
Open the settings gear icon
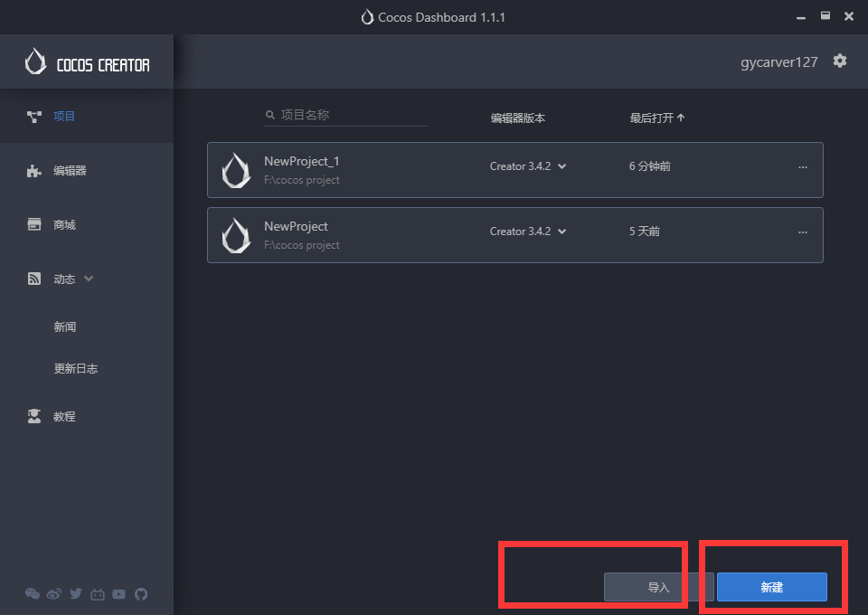(x=840, y=61)
